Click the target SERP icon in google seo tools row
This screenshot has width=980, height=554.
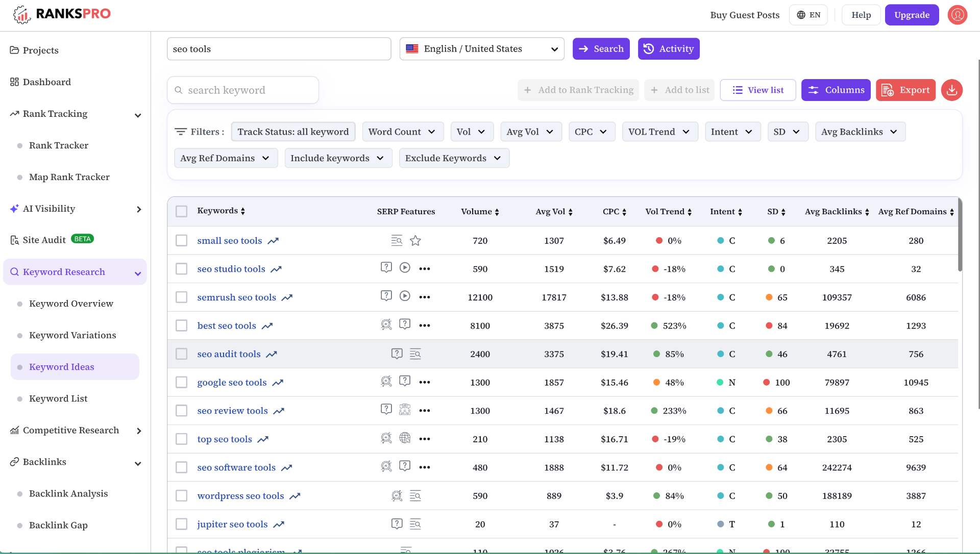click(x=386, y=381)
